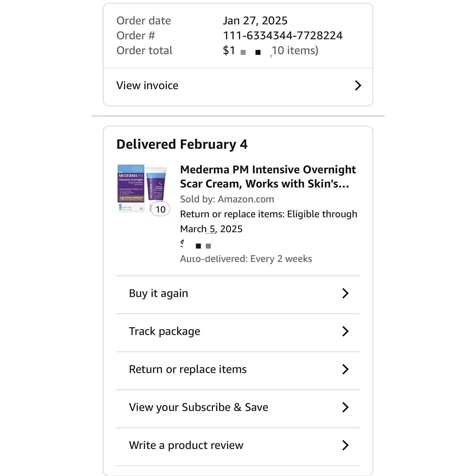476x476 pixels.
Task: Select Write a product review text
Action: tap(186, 445)
